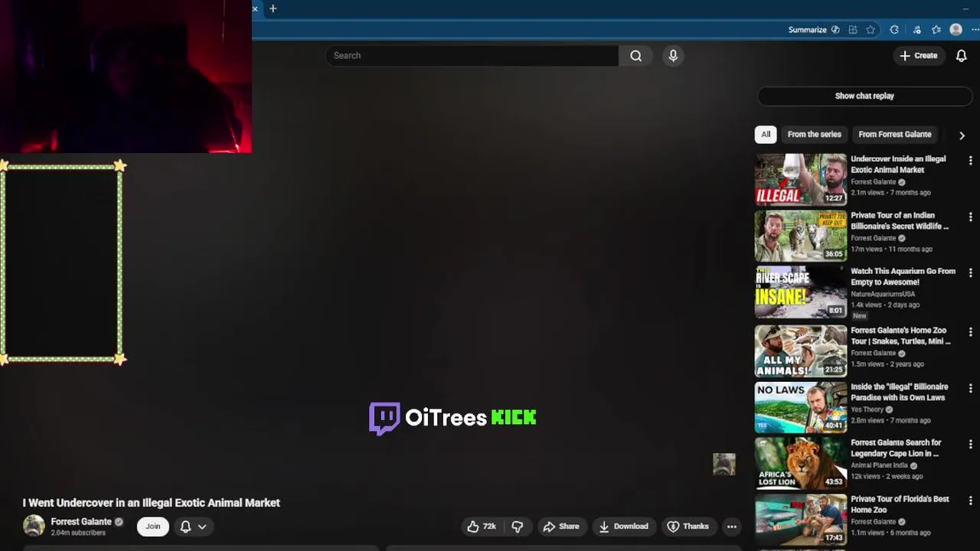980x551 pixels.
Task: Open the split screen browser icon
Action: (x=853, y=30)
